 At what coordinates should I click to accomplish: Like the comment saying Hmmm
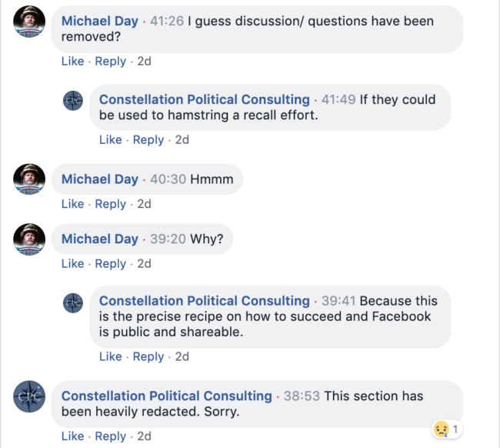72,204
